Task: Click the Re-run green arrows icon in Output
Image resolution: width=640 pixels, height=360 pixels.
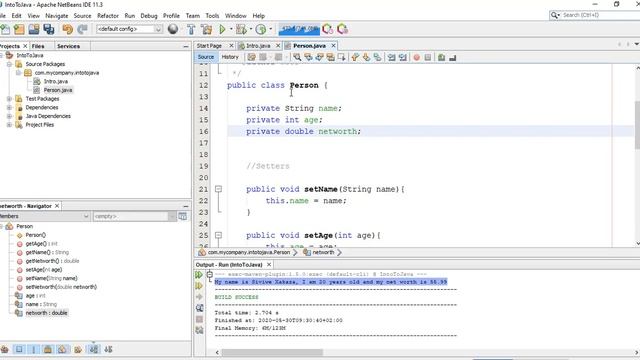Action: pos(199,275)
